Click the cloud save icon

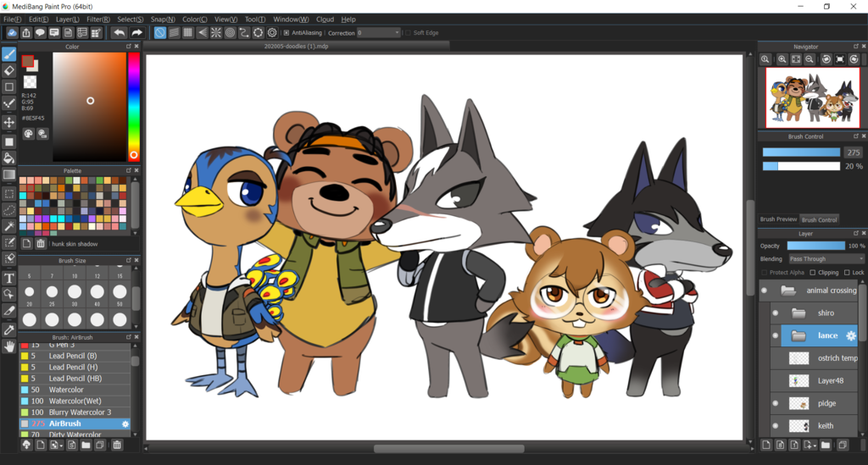point(12,33)
